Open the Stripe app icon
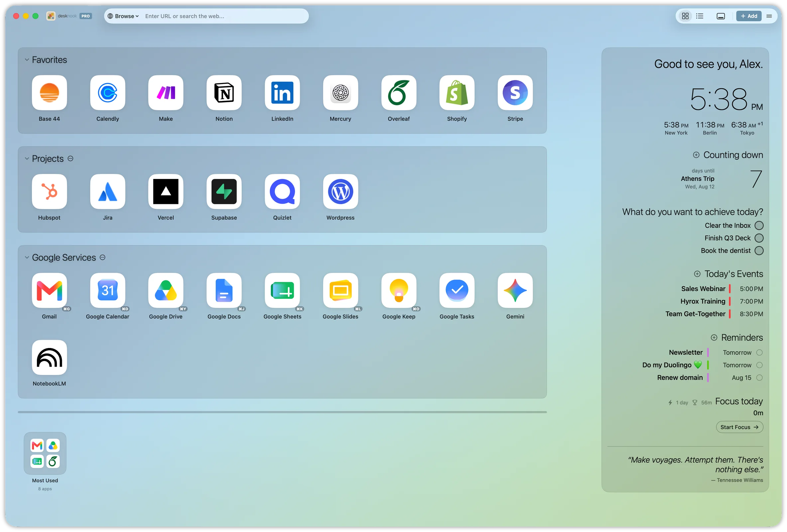The width and height of the screenshot is (787, 532). (515, 92)
